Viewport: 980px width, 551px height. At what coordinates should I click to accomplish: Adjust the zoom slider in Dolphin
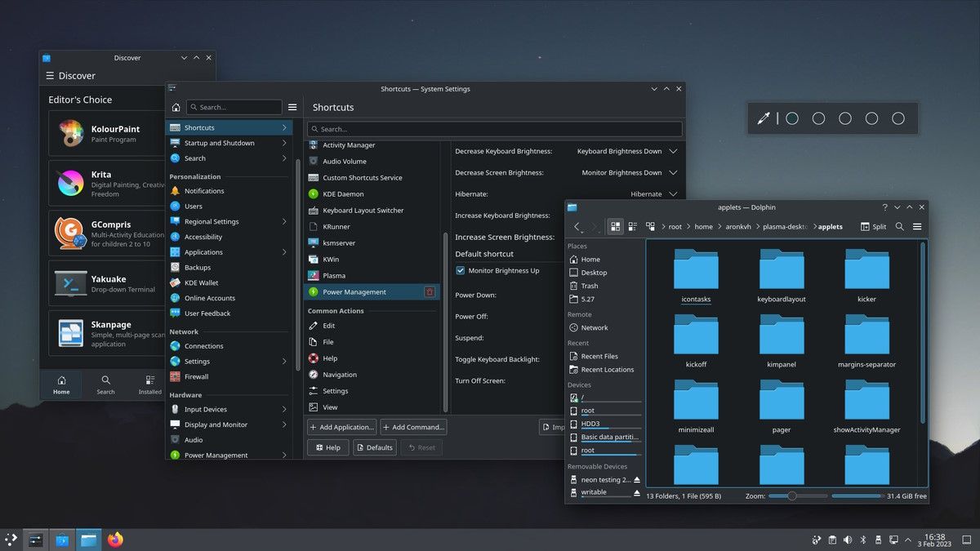794,495
